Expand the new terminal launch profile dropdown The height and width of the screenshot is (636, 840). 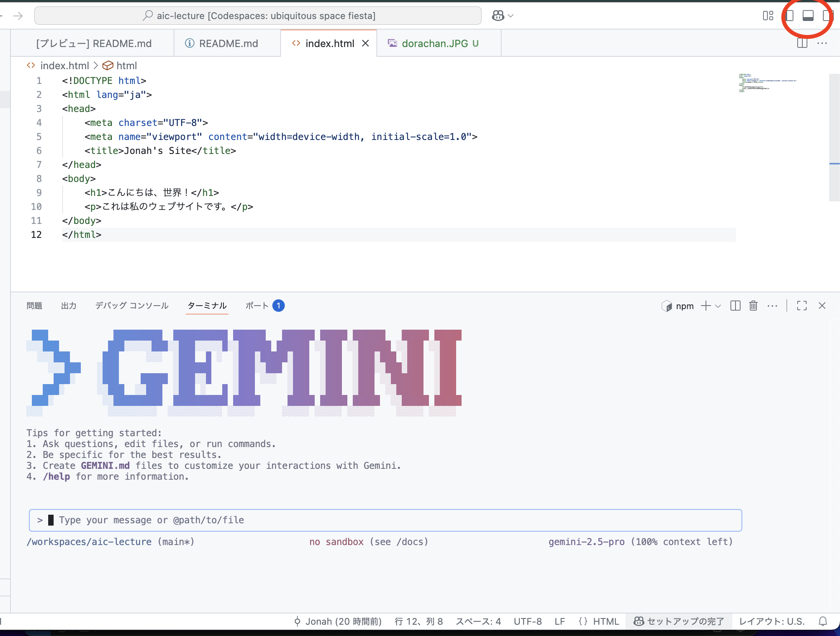[x=718, y=306]
